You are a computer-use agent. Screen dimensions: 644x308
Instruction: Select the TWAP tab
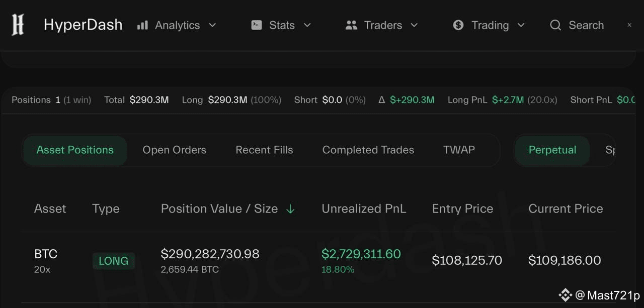point(459,150)
